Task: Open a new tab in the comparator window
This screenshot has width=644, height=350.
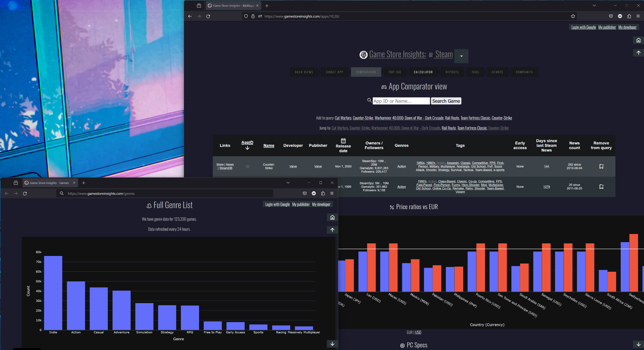Action: click(x=267, y=6)
